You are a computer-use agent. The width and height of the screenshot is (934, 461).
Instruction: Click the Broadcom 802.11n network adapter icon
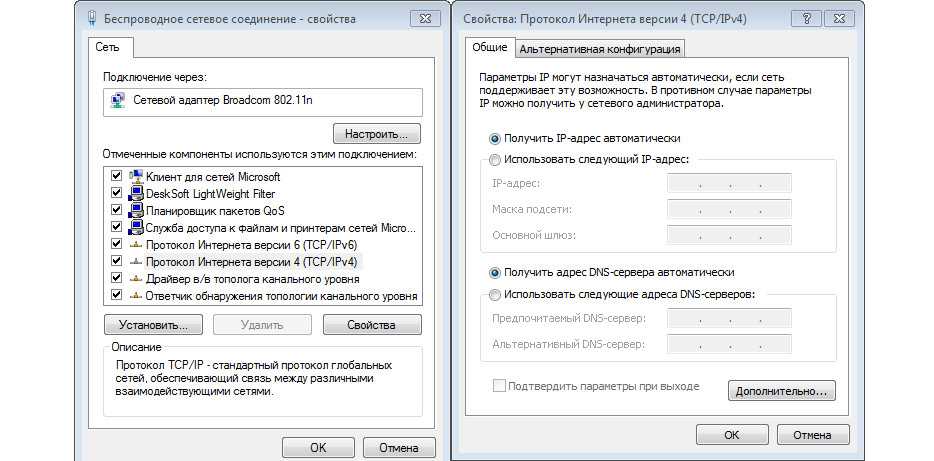coord(120,101)
